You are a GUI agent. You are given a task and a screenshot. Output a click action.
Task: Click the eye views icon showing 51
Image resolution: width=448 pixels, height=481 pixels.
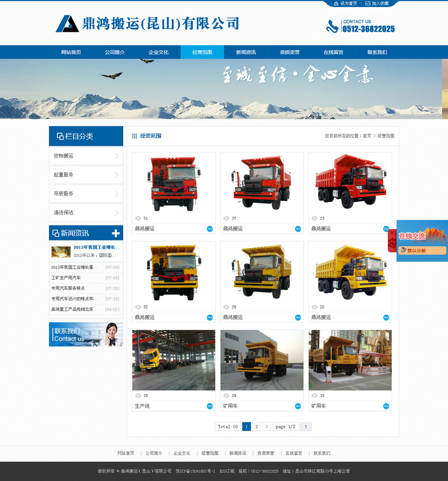(138, 218)
